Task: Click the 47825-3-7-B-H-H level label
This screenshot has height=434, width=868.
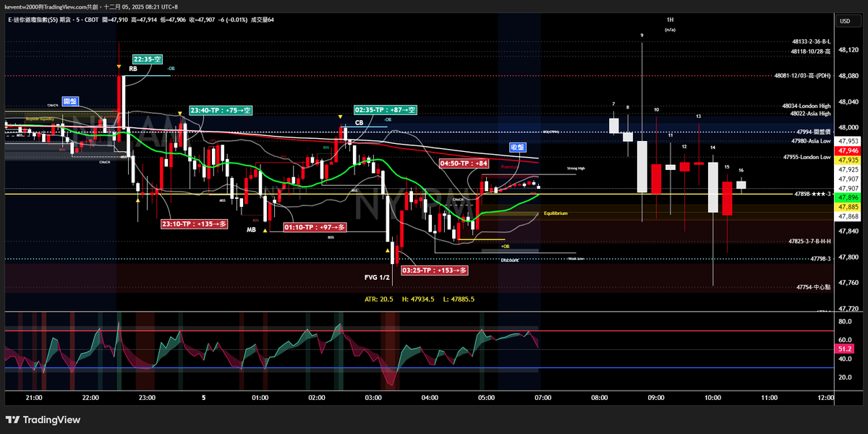Action: point(810,241)
